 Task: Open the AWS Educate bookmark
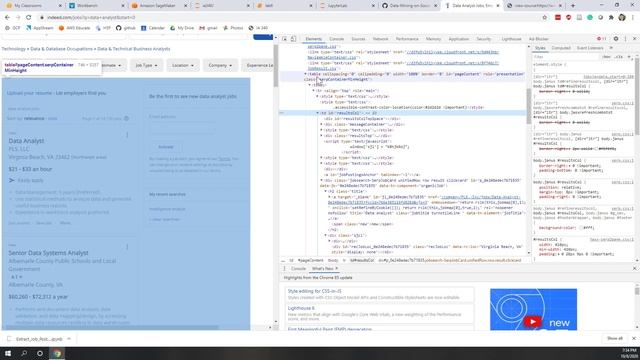[x=74, y=28]
